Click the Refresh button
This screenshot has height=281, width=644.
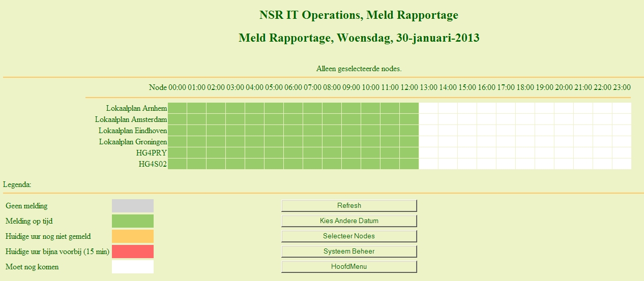(349, 206)
